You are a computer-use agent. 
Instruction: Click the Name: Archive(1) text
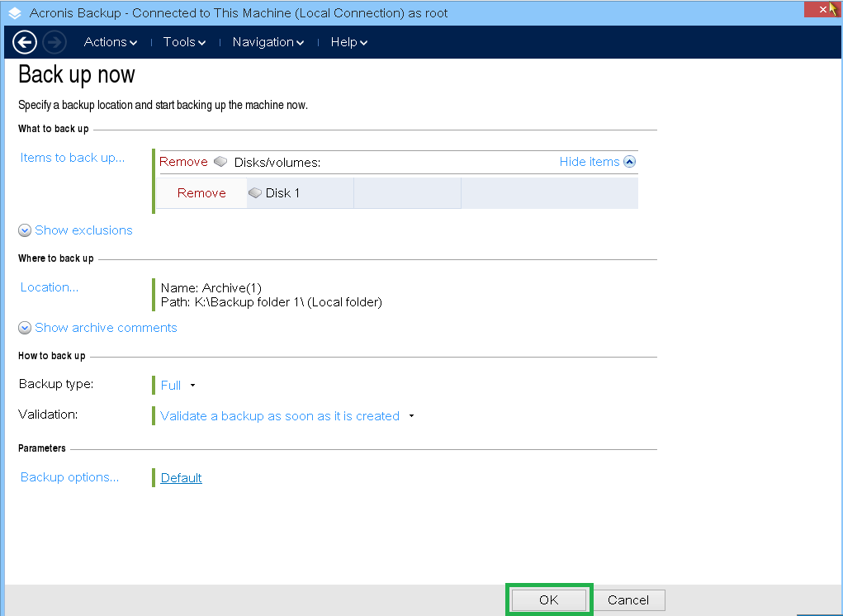pos(211,288)
